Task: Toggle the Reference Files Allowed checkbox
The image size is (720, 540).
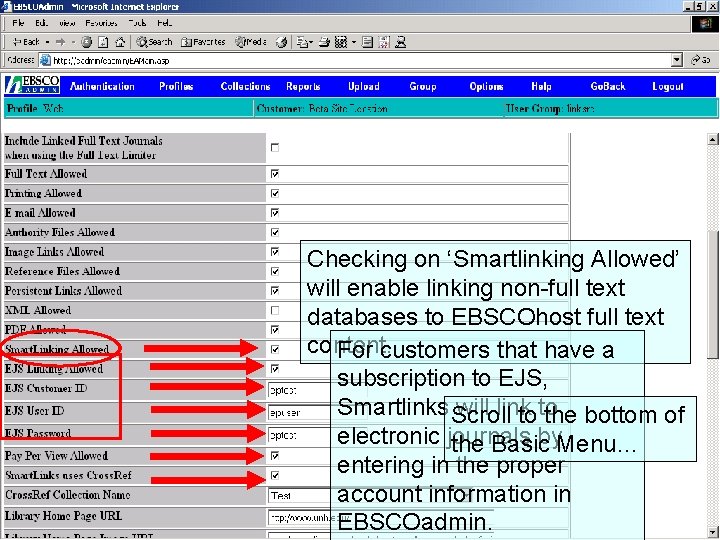Action: point(275,271)
